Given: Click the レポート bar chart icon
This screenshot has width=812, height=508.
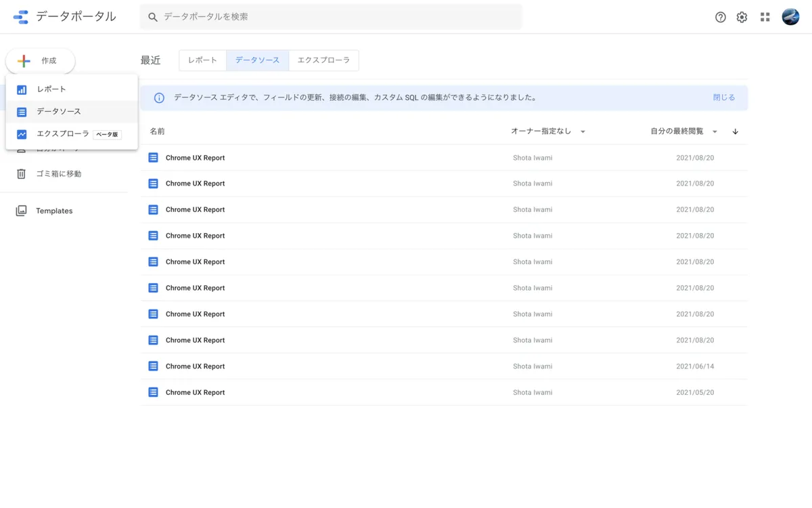Looking at the screenshot, I should (22, 89).
